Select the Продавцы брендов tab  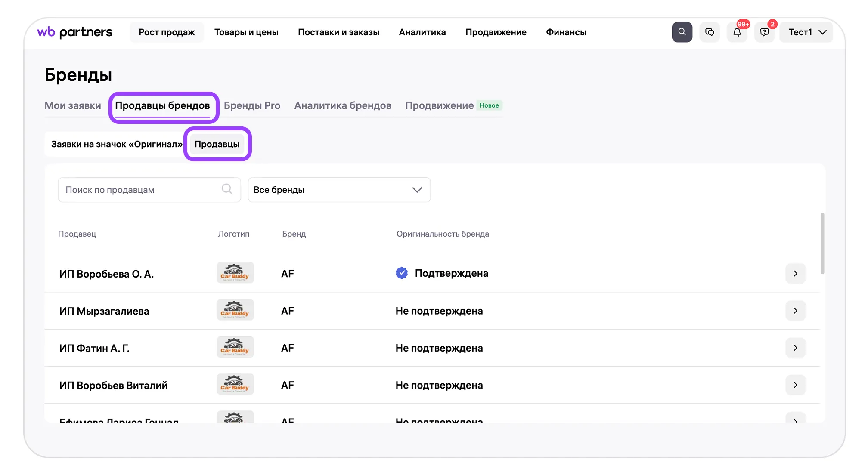[x=162, y=105]
